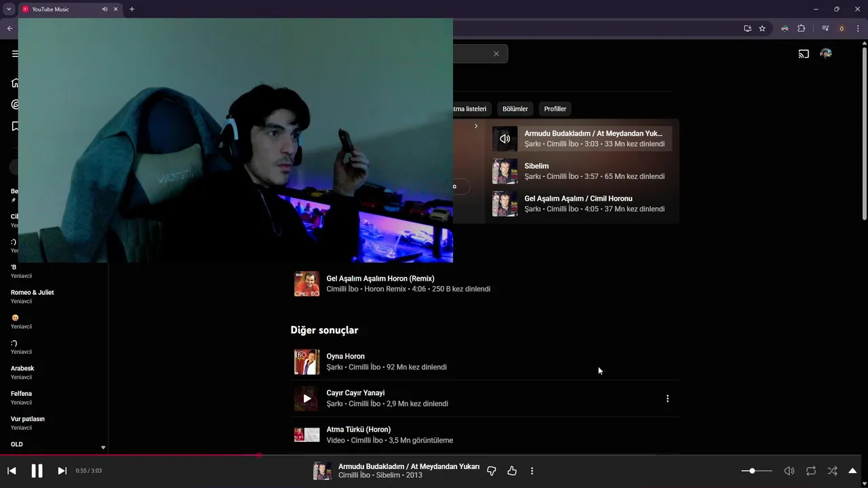Image resolution: width=868 pixels, height=488 pixels.
Task: Clear the search box with X
Action: [496, 54]
